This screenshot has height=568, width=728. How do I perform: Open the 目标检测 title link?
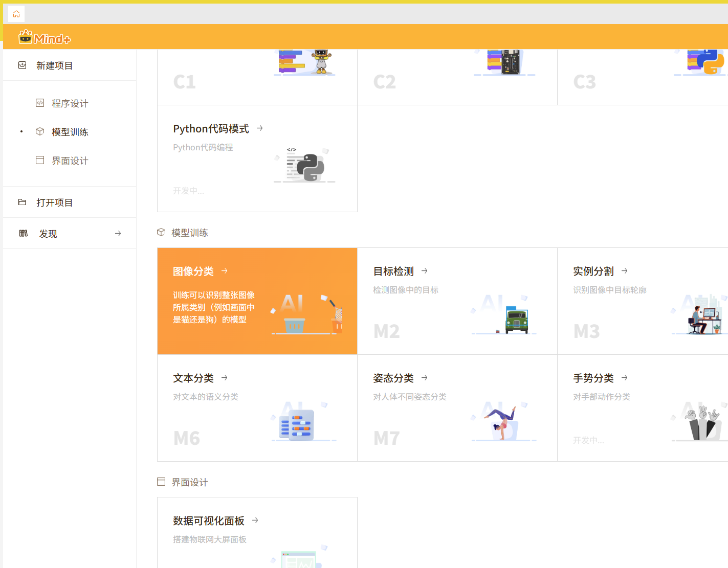pyautogui.click(x=393, y=271)
